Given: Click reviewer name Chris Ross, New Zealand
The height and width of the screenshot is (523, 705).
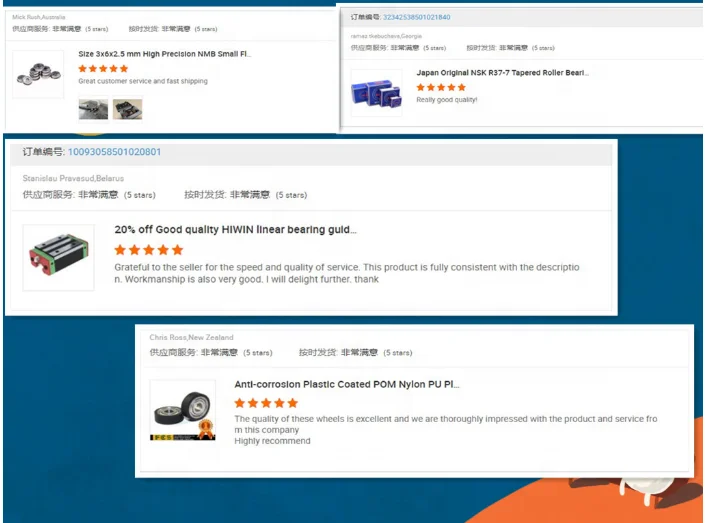Looking at the screenshot, I should coord(192,337).
